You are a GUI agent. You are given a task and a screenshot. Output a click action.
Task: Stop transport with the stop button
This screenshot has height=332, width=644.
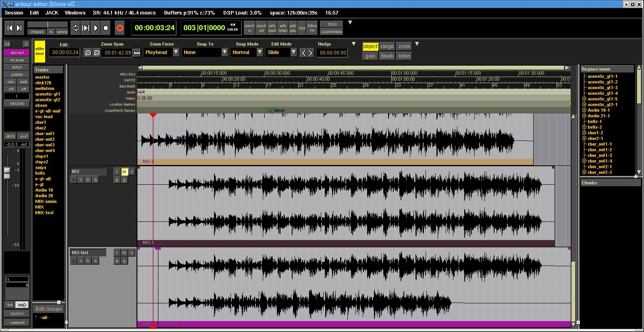(x=106, y=28)
